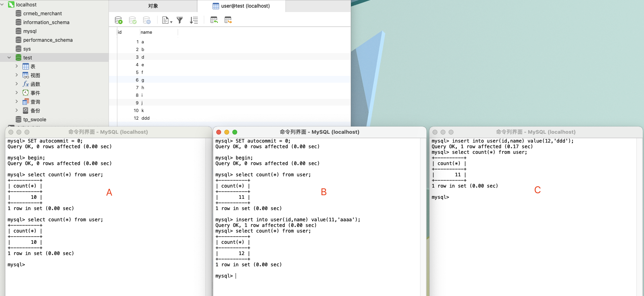
Task: Select the performance_schema label
Action: click(48, 40)
